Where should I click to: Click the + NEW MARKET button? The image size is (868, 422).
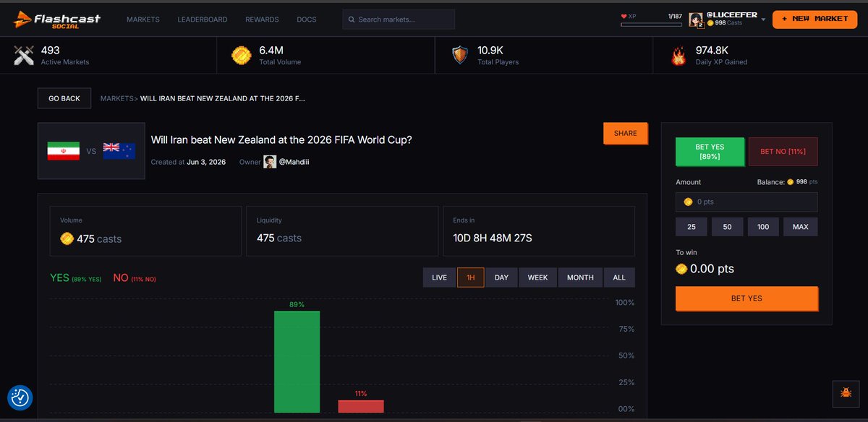click(814, 19)
